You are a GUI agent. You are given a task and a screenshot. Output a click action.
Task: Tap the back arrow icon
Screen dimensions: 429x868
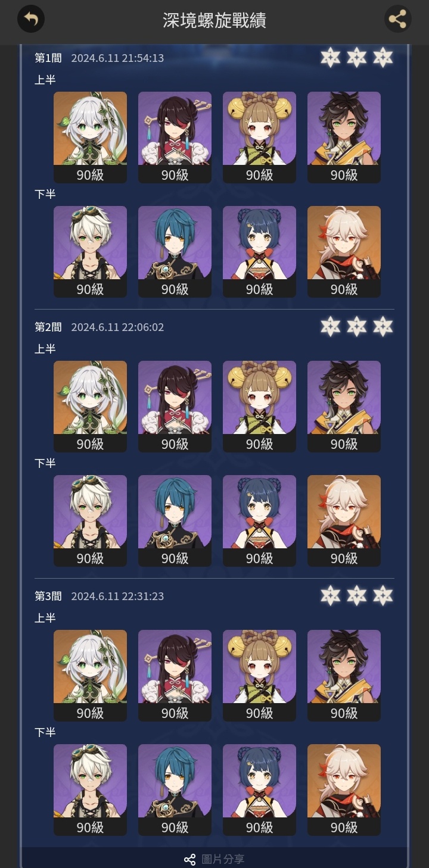31,19
